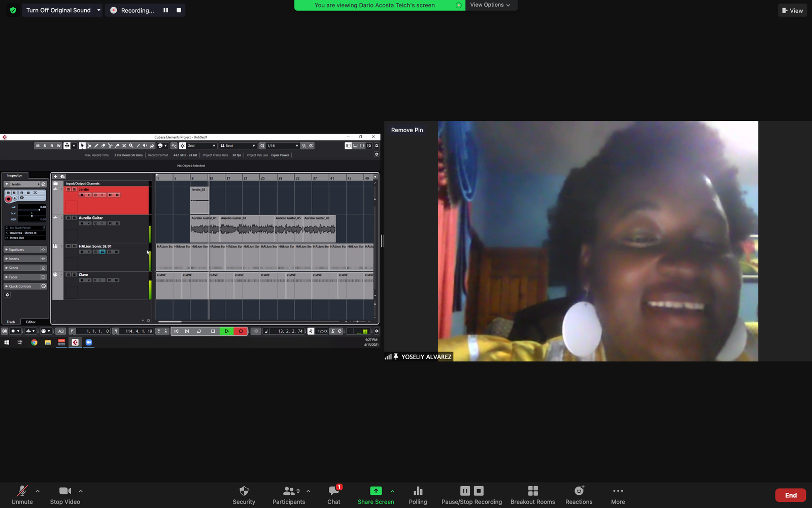
Task: Click Remove Pin on the video
Action: (407, 130)
